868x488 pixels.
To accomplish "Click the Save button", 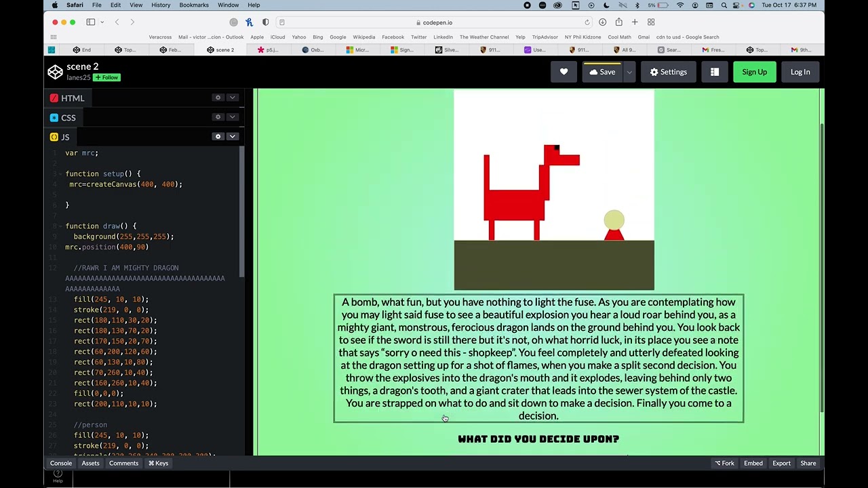I will (602, 72).
